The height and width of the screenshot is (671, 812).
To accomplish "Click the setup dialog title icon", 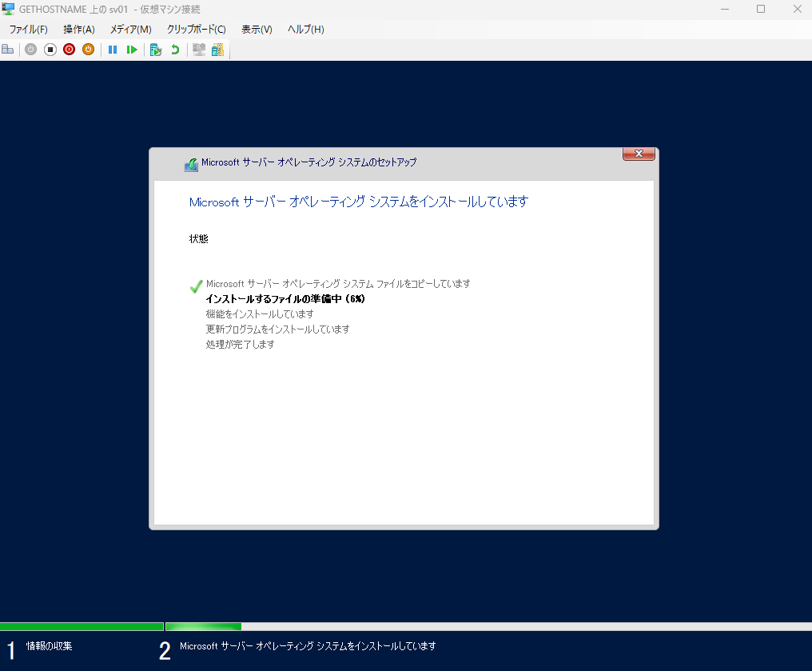I will tap(191, 164).
